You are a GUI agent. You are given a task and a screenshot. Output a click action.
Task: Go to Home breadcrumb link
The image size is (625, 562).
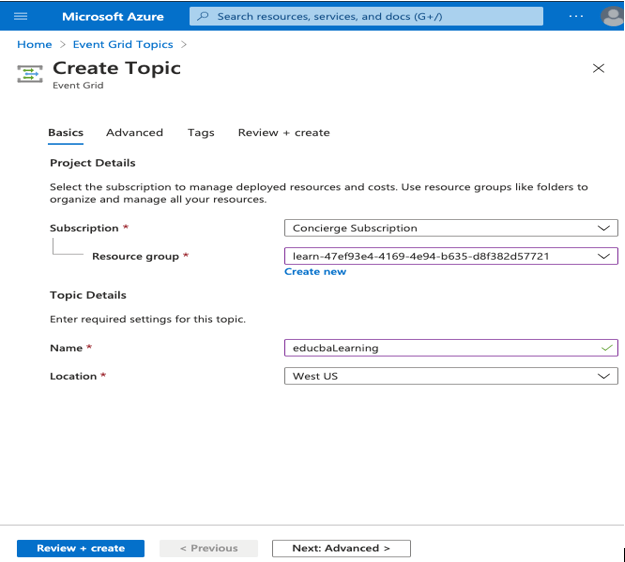[34, 44]
